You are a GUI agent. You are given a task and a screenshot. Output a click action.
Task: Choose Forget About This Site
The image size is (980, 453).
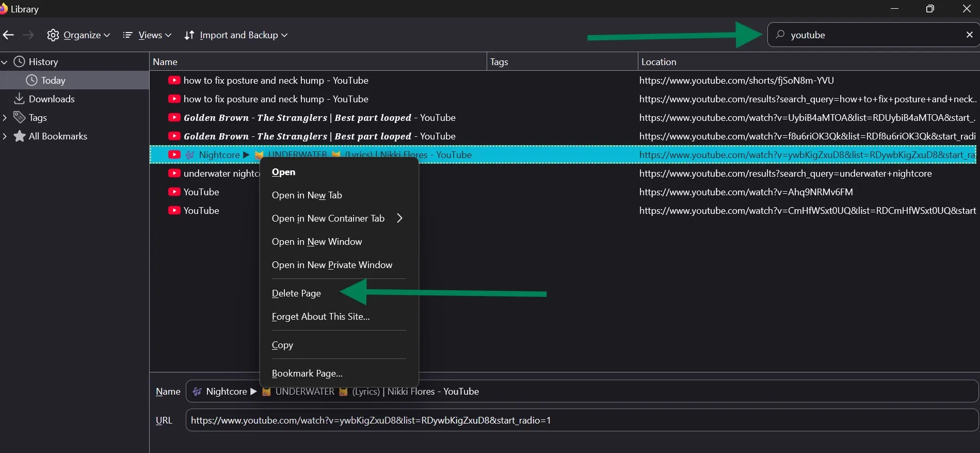pos(339,316)
